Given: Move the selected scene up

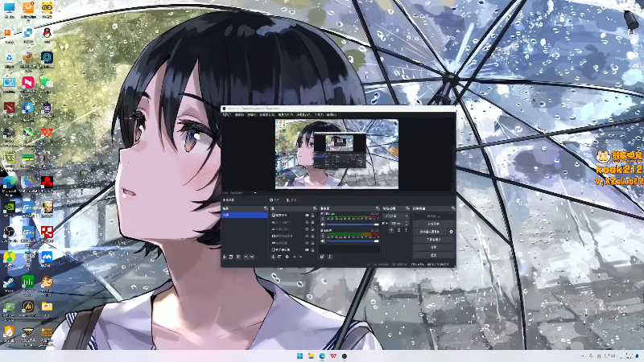Looking at the screenshot, I should point(246,257).
